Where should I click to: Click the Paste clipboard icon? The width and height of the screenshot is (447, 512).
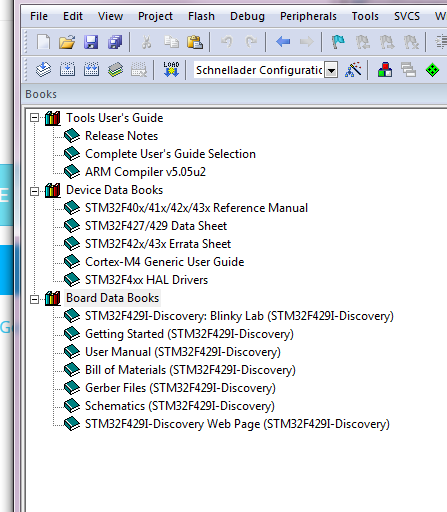(195, 42)
